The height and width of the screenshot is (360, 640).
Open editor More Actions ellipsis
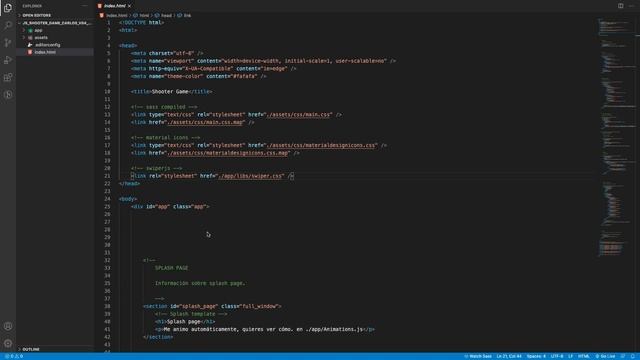(631, 6)
